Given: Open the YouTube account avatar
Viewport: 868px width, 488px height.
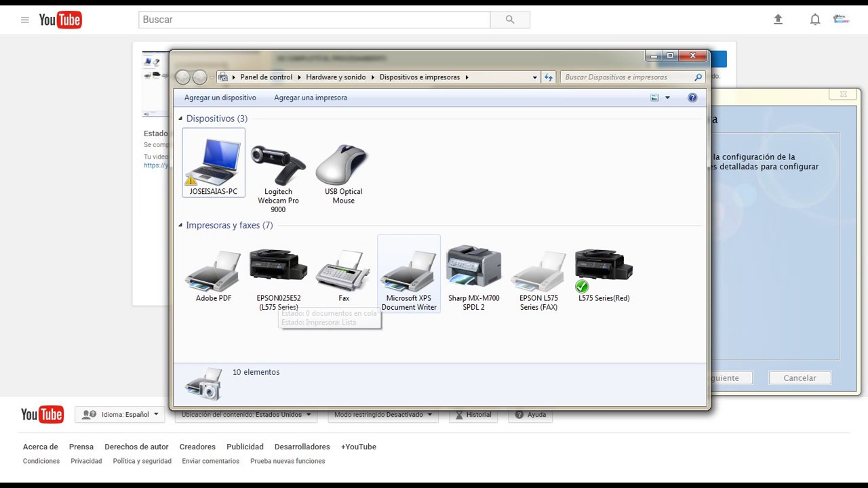Looking at the screenshot, I should (841, 20).
